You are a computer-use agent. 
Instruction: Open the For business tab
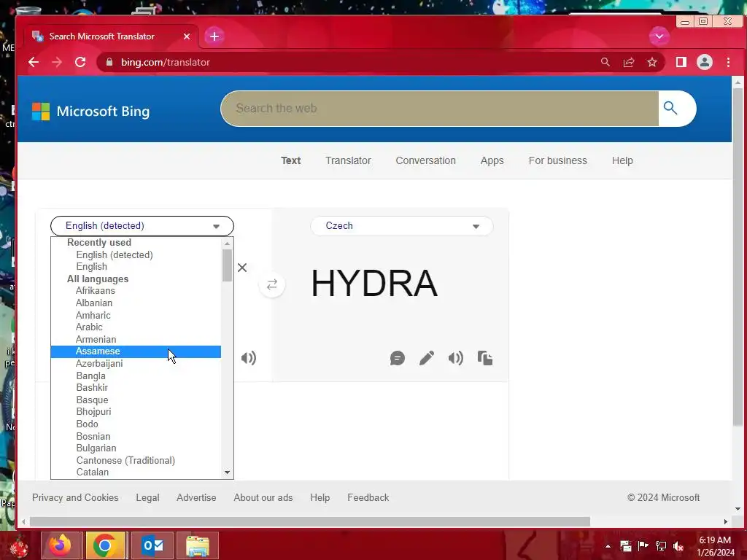pos(558,160)
